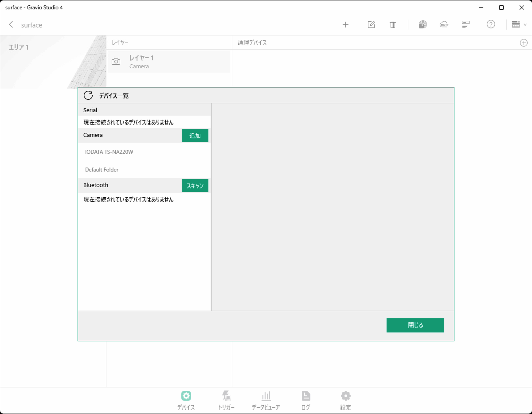Click the surface hub name
Image resolution: width=532 pixels, height=414 pixels.
[x=32, y=25]
